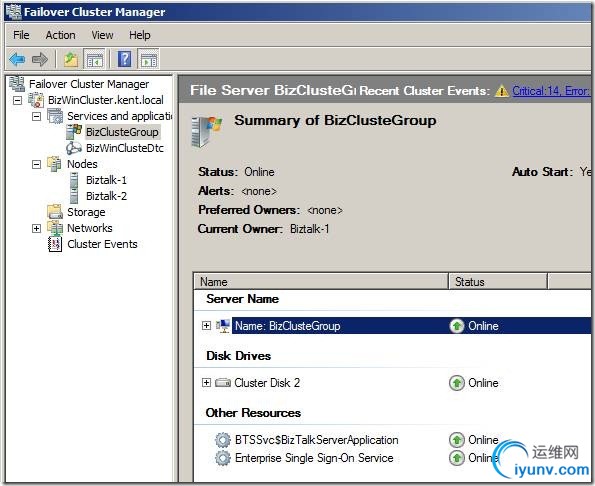Click the large server icon beside Summary
595x486 pixels.
coord(206,131)
